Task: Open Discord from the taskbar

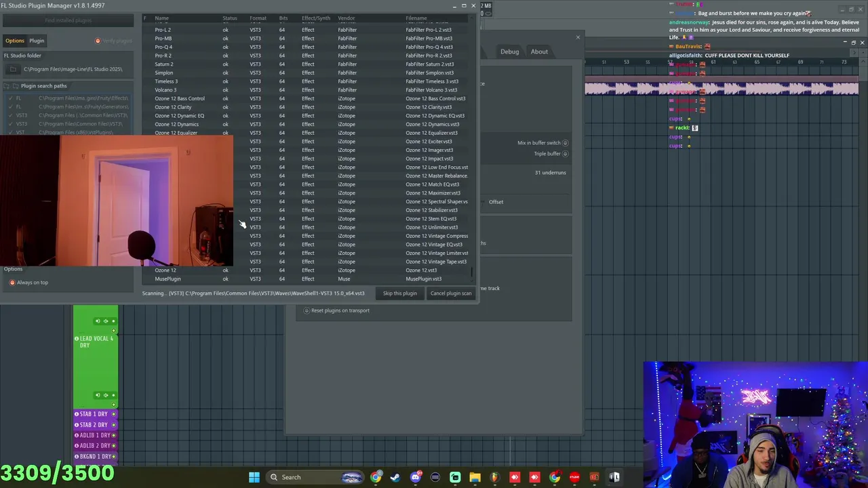Action: (x=416, y=477)
